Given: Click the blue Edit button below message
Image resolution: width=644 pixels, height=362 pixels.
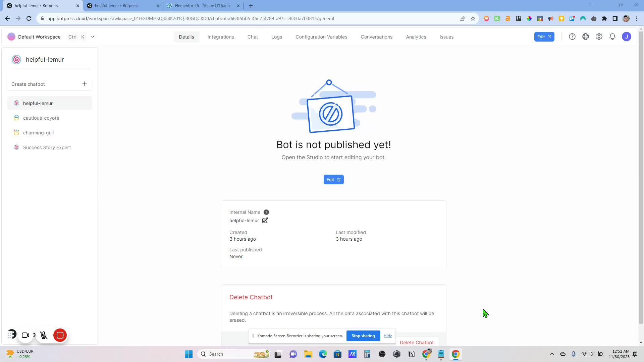Looking at the screenshot, I should (333, 180).
